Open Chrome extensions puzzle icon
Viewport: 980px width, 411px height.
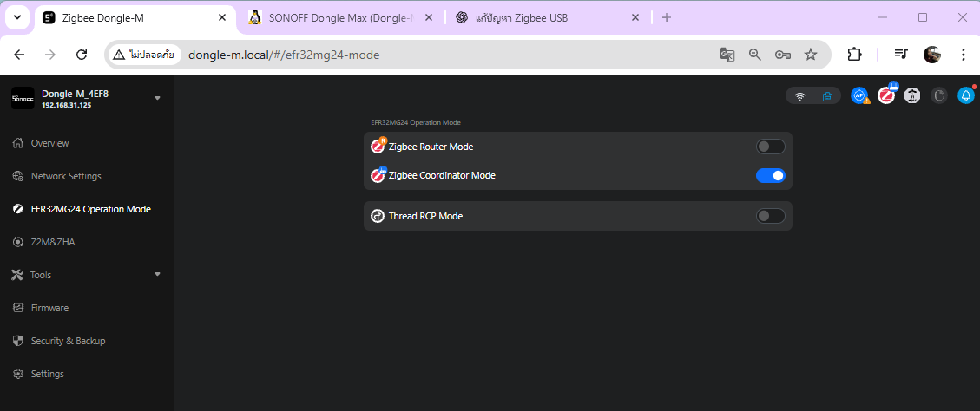(854, 55)
